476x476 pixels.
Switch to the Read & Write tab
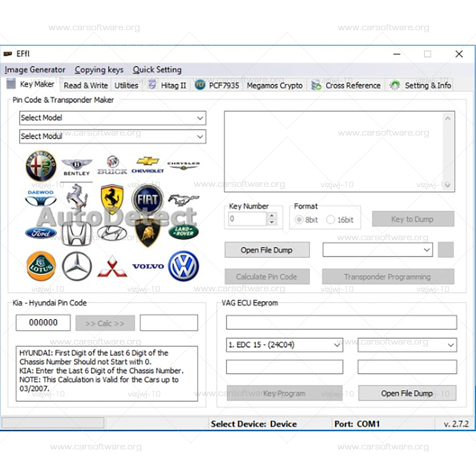pos(86,86)
